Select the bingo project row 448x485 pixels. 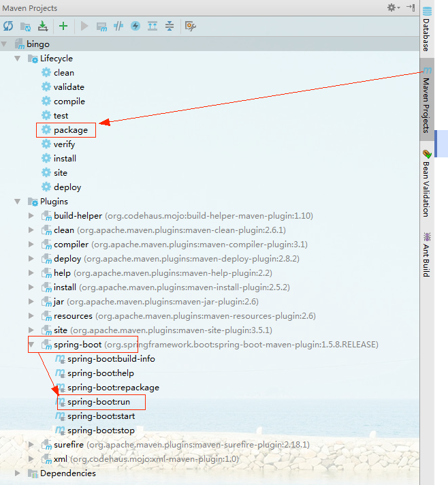point(210,44)
